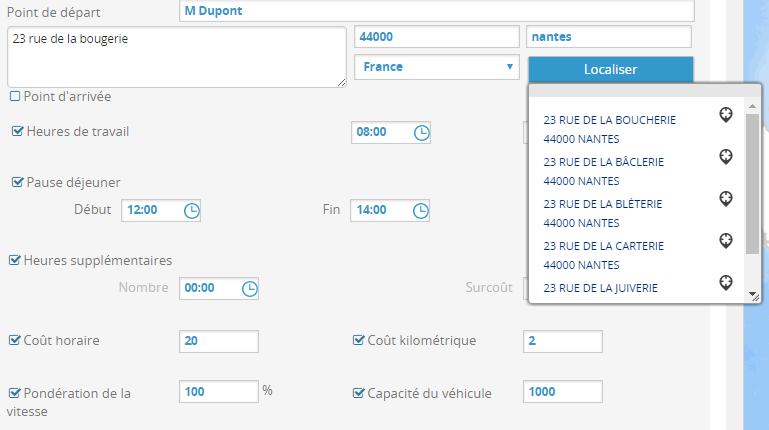Click pin icon beside 23 Rue de la Blèterie
The height and width of the screenshot is (430, 769).
click(727, 199)
